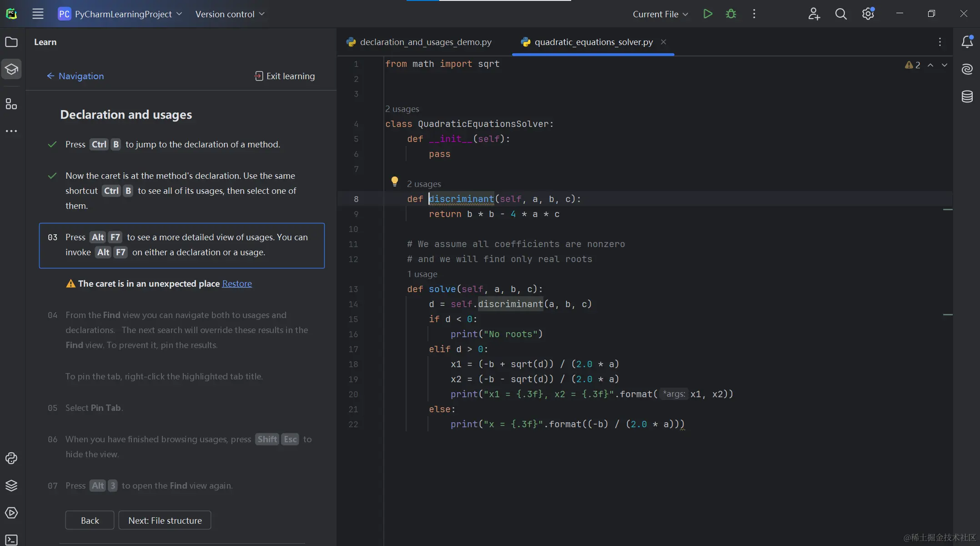Click QuadraticEquationsSolver class name
This screenshot has width=980, height=546.
point(483,124)
